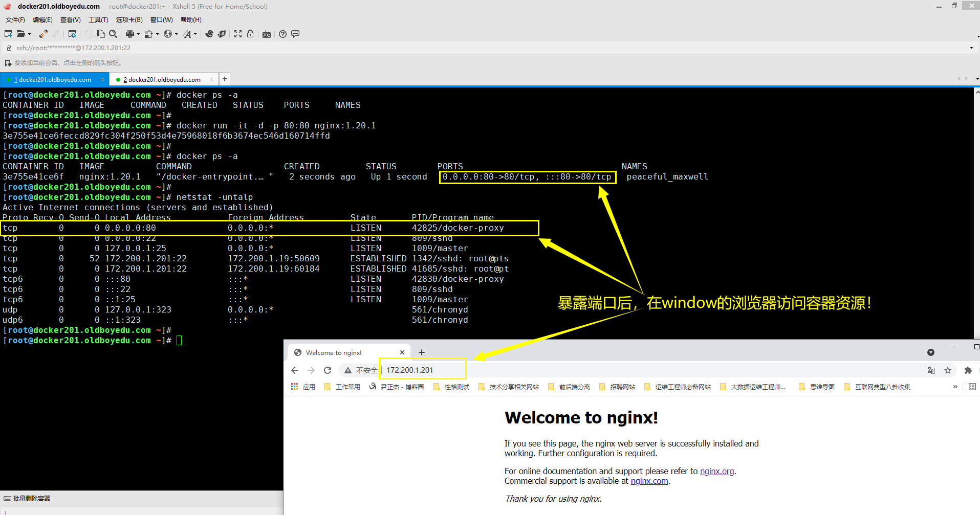Bookmark this page with star icon
This screenshot has height=515, width=980.
[x=948, y=370]
